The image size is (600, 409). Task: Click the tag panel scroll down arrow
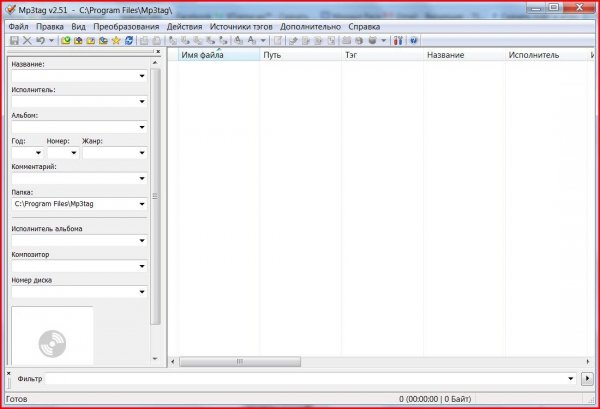coord(155,359)
